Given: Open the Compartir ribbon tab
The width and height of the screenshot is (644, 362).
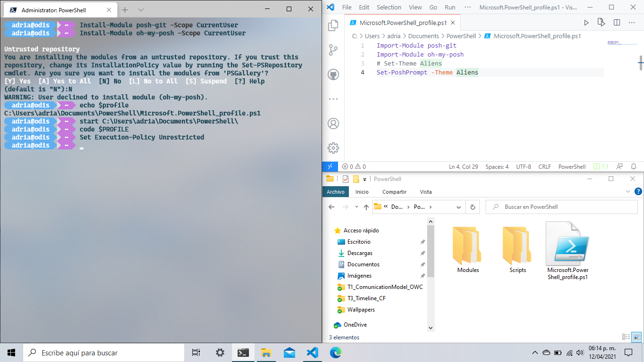Looking at the screenshot, I should coord(394,192).
